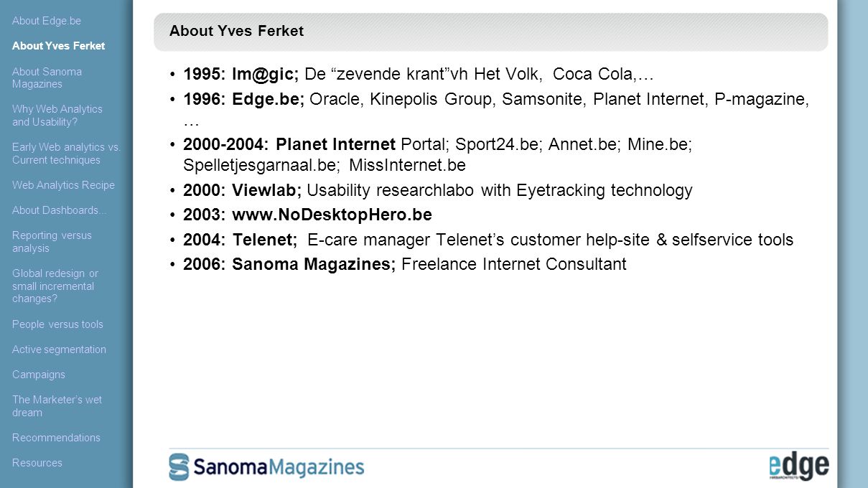Click the Sanoma Magazines logo
Viewport: 868px width, 488px height.
tap(266, 467)
